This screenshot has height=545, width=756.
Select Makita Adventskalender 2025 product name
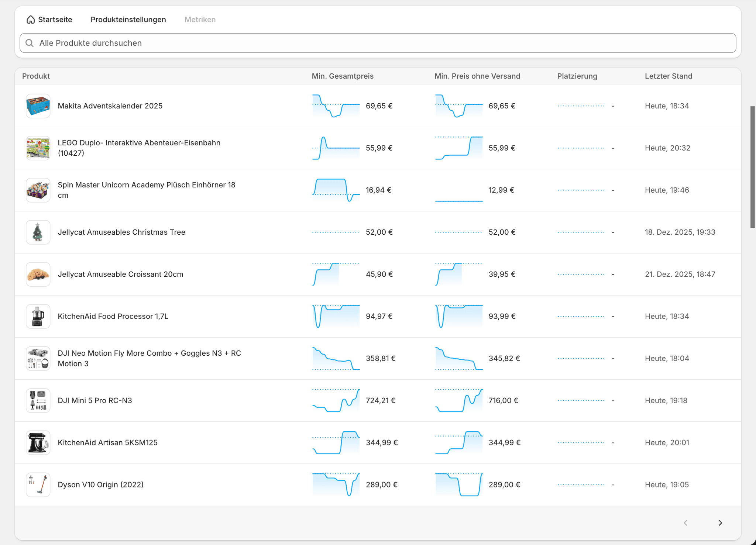(110, 106)
